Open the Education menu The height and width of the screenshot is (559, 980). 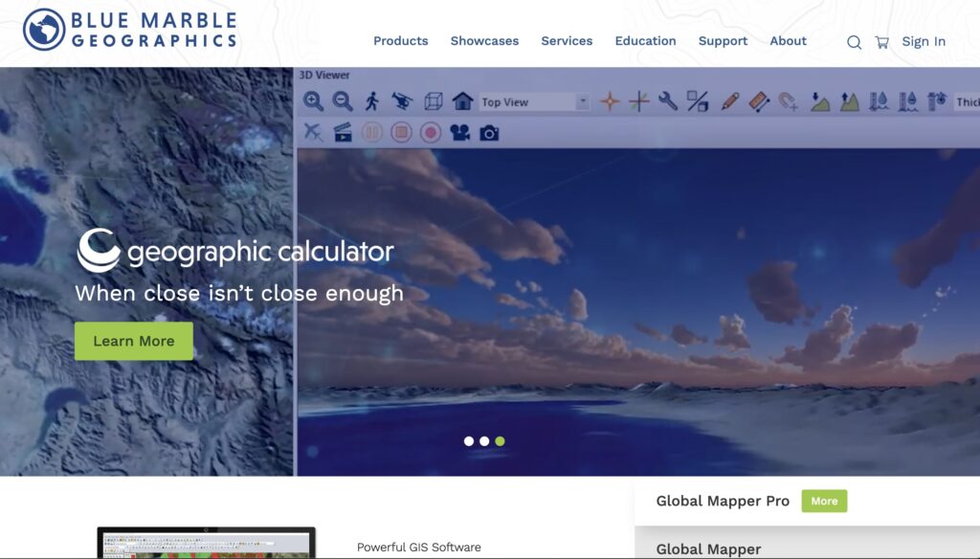click(x=646, y=40)
